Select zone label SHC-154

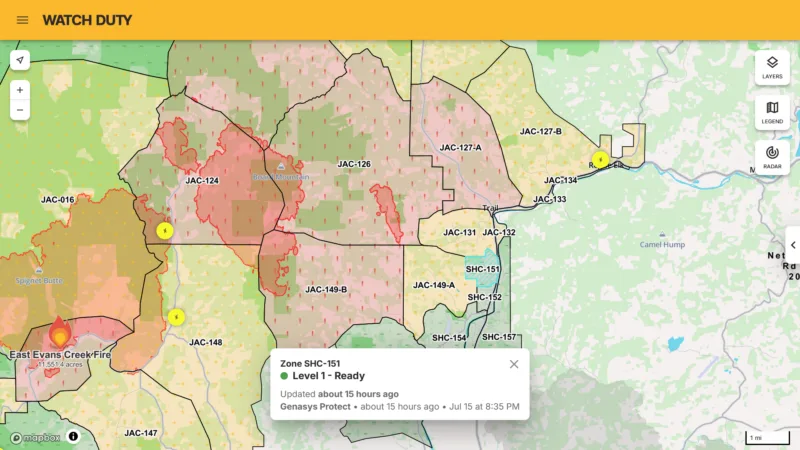[x=449, y=338]
